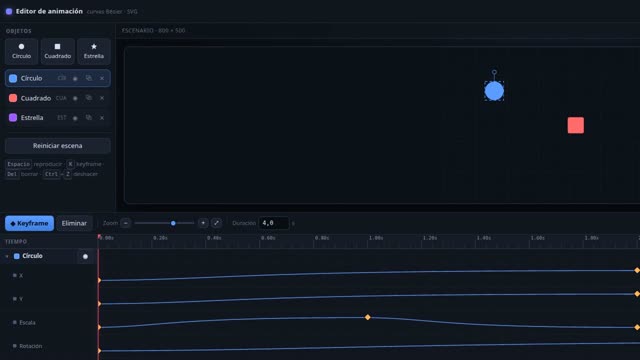Image resolution: width=640 pixels, height=360 pixels.
Task: Select the X property track
Action: pos(49,276)
